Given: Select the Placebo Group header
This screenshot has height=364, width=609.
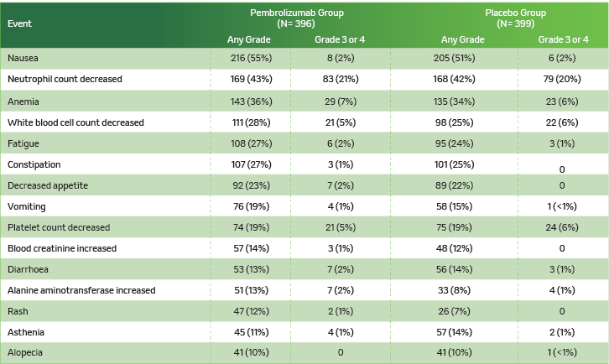Looking at the screenshot, I should (515, 18).
